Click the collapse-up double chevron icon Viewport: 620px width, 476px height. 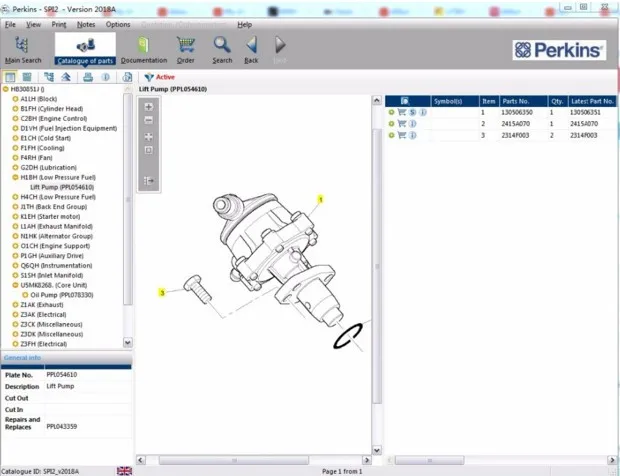[66, 77]
